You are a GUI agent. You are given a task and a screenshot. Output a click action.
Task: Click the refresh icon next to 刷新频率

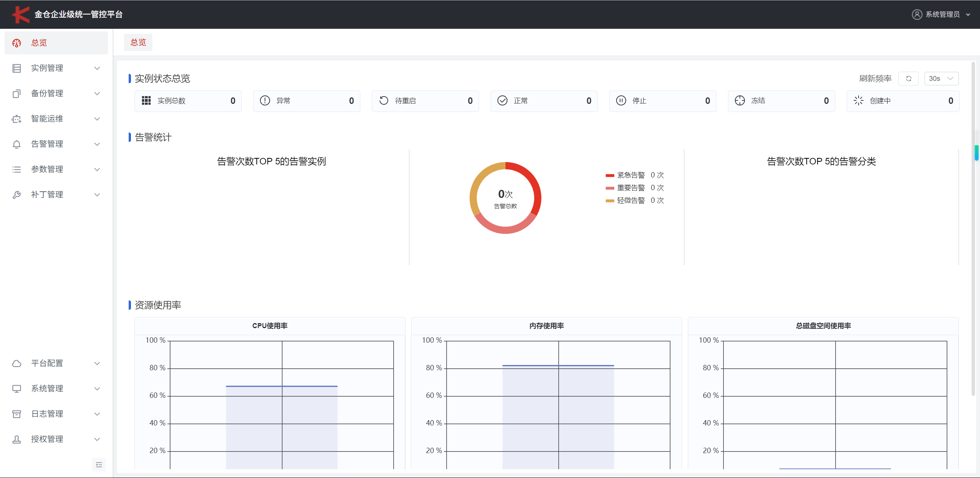(x=908, y=79)
